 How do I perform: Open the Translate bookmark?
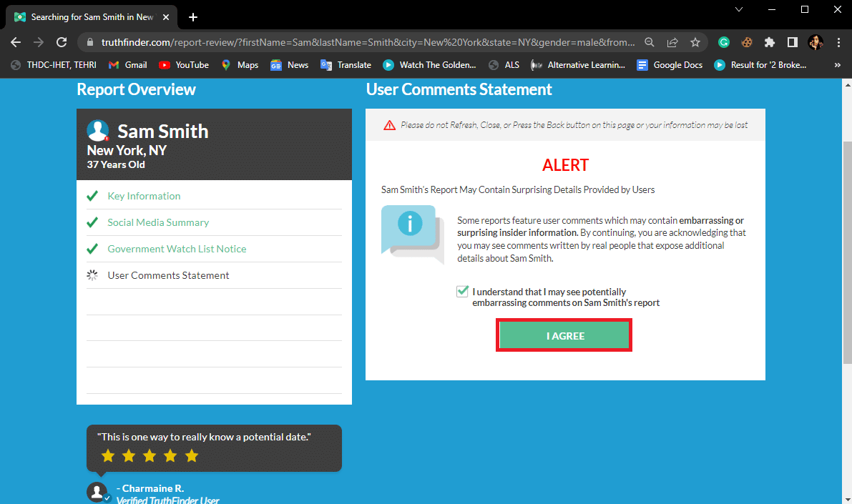click(x=346, y=65)
